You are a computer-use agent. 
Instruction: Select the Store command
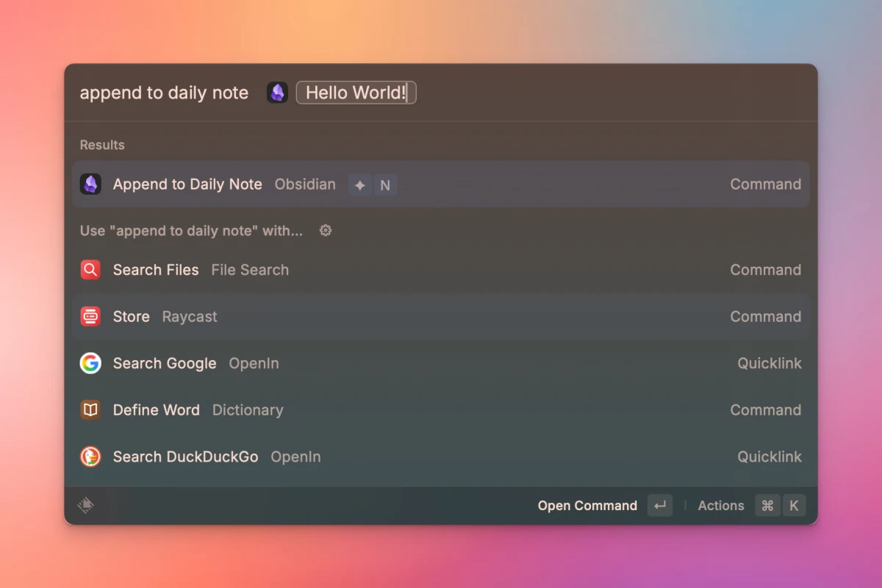pyautogui.click(x=441, y=317)
